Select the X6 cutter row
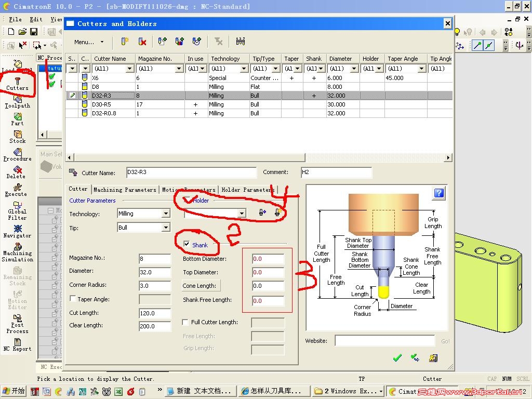 click(259, 78)
